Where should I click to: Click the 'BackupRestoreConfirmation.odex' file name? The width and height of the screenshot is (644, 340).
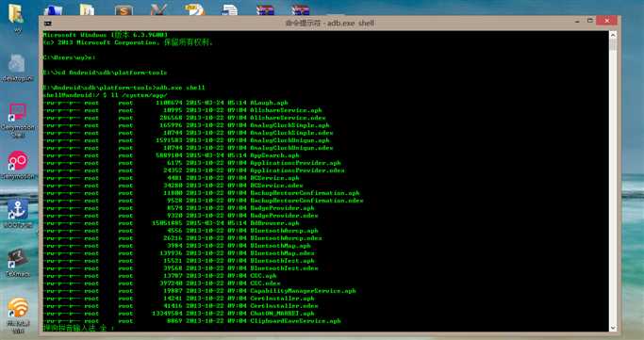pyautogui.click(x=306, y=201)
